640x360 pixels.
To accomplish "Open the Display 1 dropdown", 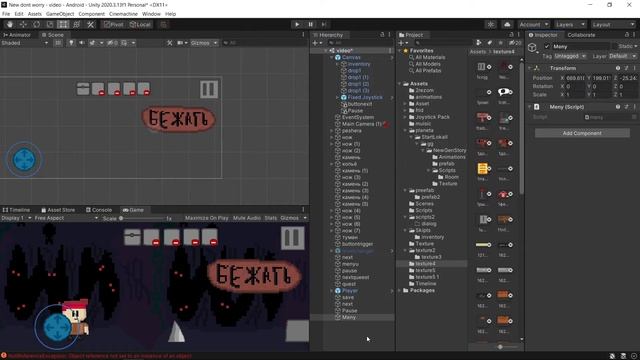I will (x=16, y=218).
